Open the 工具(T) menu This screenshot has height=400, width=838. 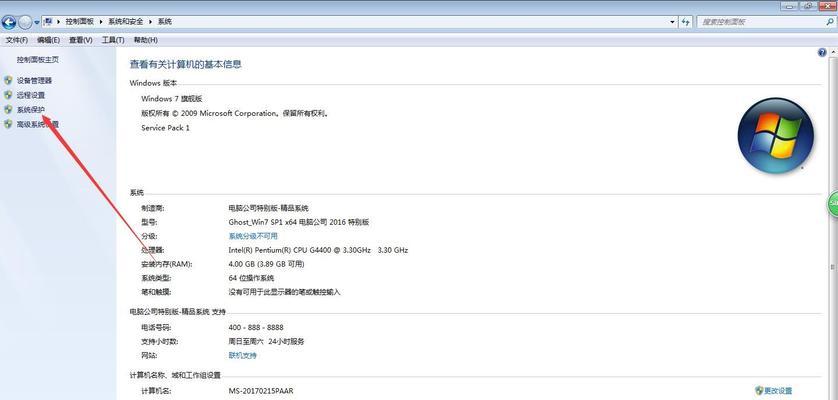tap(113, 40)
